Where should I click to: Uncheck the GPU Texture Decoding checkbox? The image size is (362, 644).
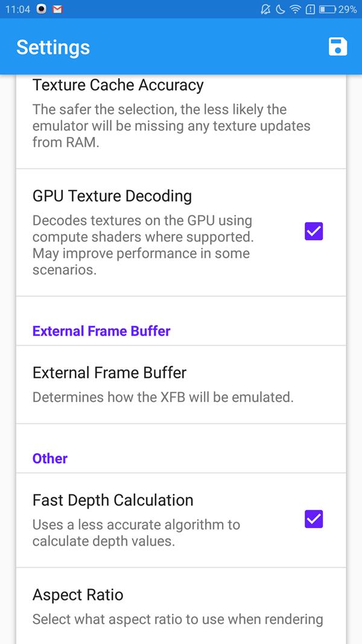314,231
